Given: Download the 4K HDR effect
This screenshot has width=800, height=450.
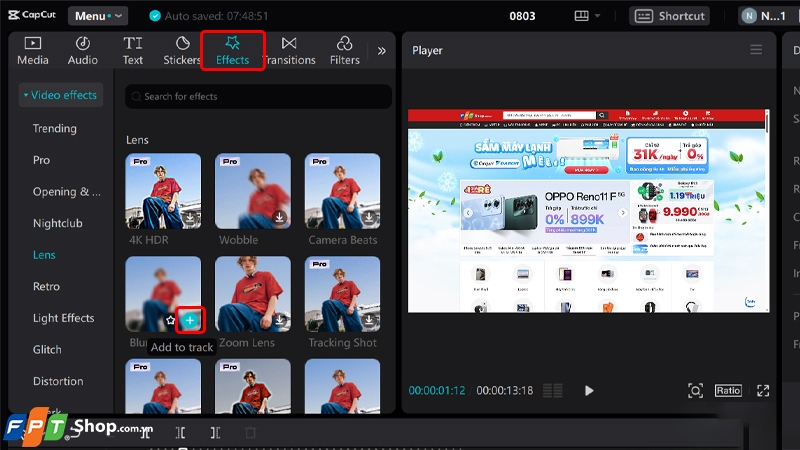Looking at the screenshot, I should (190, 217).
